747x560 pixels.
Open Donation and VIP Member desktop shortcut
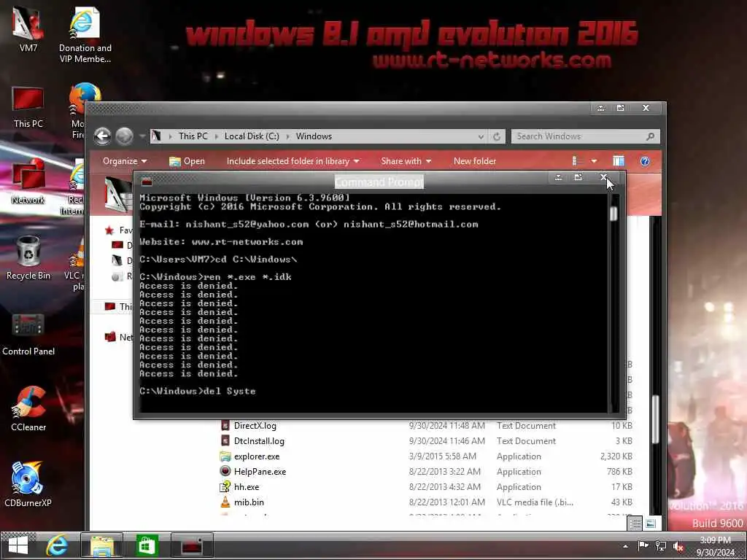point(85,34)
